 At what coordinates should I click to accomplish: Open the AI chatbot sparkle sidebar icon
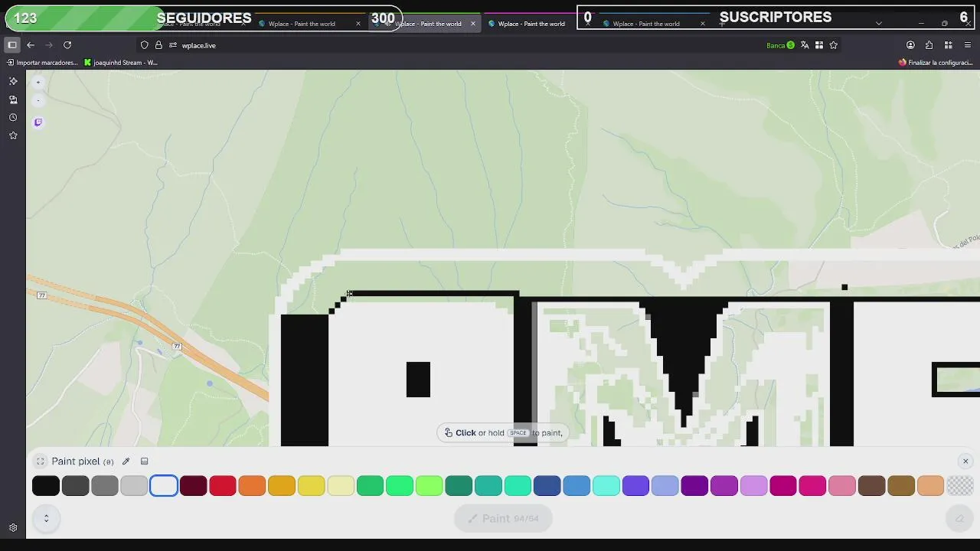tap(13, 81)
